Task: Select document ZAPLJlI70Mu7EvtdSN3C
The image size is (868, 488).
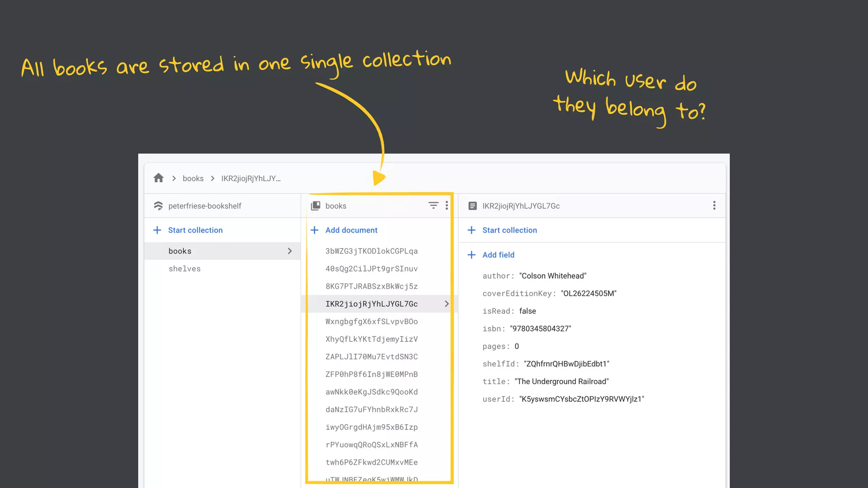Action: point(371,357)
